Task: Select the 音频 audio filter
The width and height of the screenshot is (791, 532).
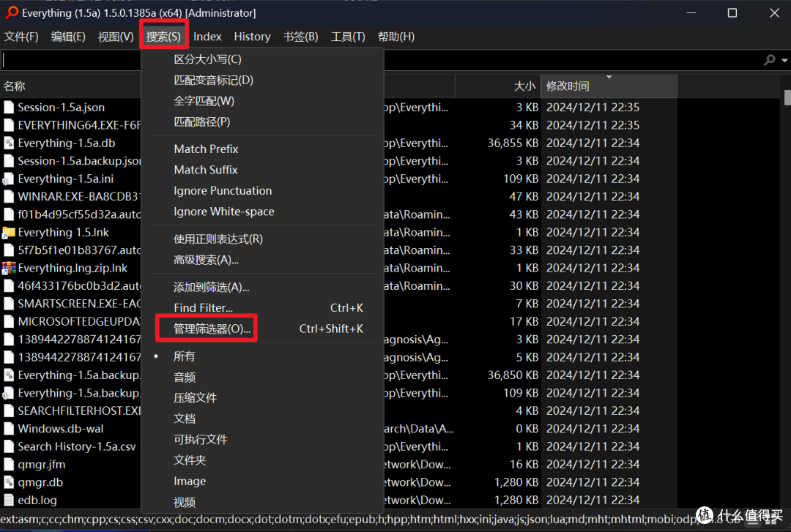Action: (262, 377)
